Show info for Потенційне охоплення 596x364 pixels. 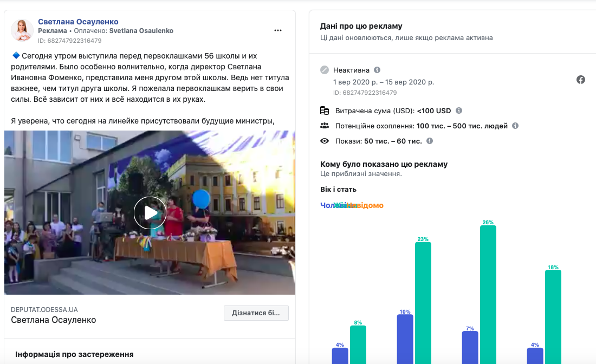[x=515, y=126]
